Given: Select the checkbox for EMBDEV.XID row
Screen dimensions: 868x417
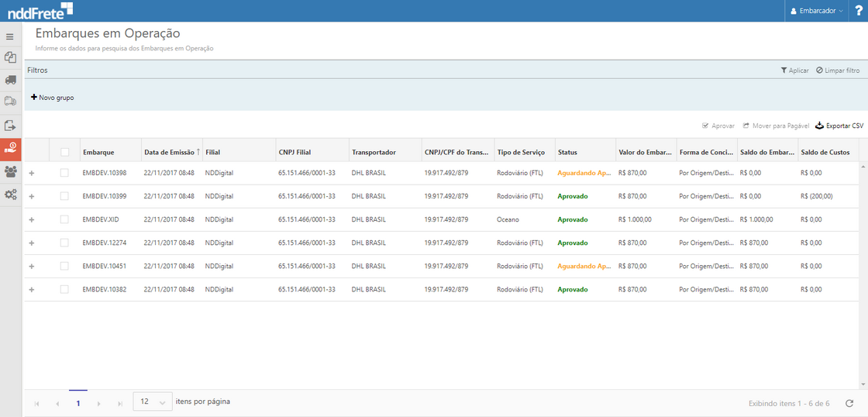Looking at the screenshot, I should [65, 219].
